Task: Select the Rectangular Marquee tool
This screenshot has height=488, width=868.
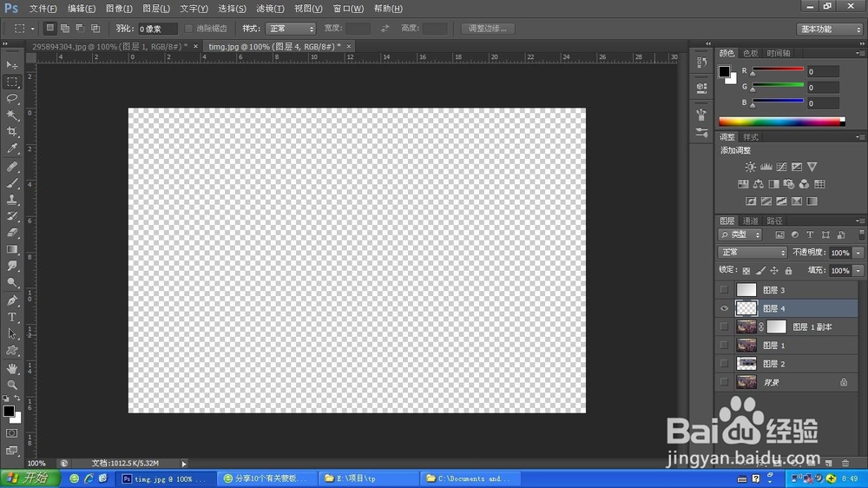Action: click(x=11, y=82)
